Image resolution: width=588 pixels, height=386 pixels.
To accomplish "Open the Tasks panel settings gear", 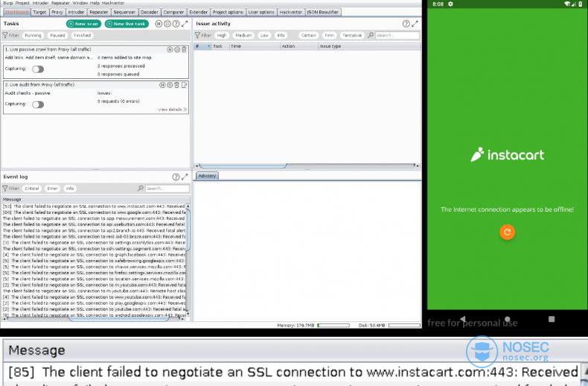I will [167, 24].
